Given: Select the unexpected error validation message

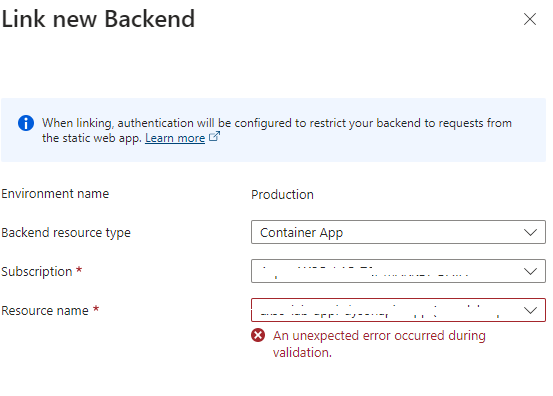Looking at the screenshot, I should (379, 344).
